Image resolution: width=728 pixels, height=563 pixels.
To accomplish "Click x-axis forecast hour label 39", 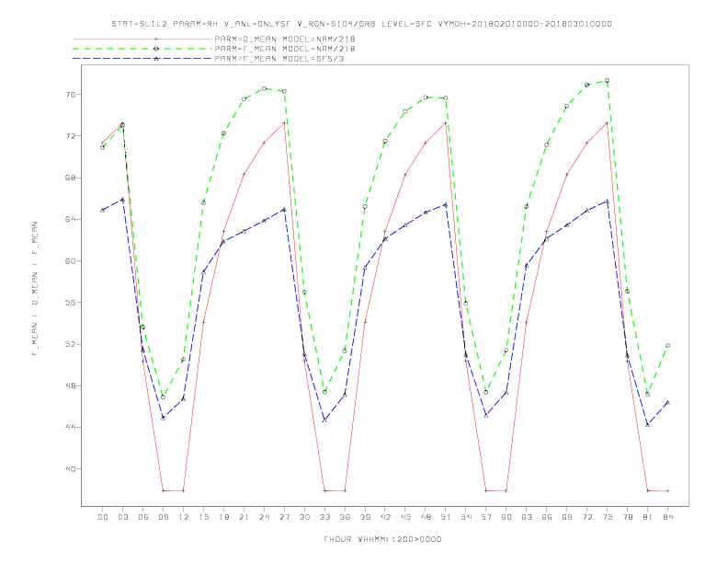I will coord(365,517).
